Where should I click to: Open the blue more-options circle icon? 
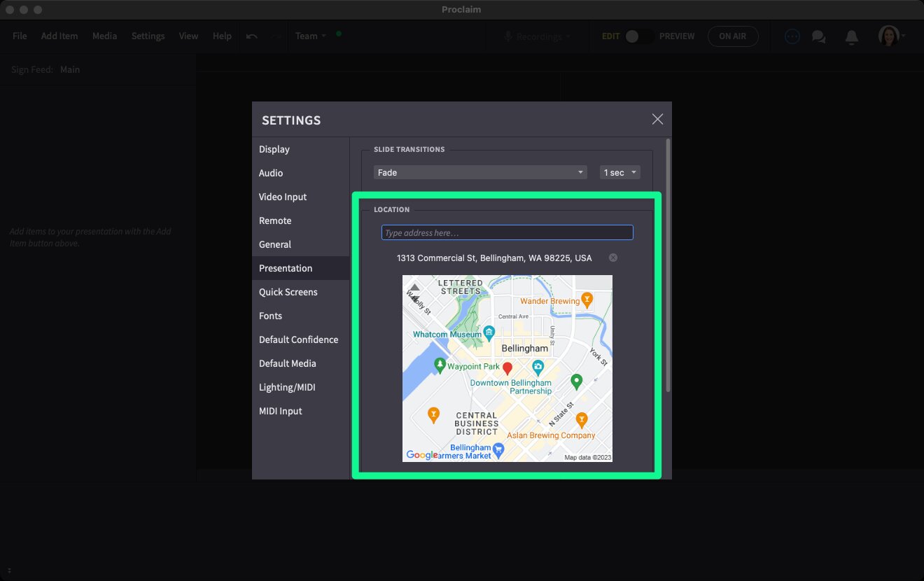point(792,36)
